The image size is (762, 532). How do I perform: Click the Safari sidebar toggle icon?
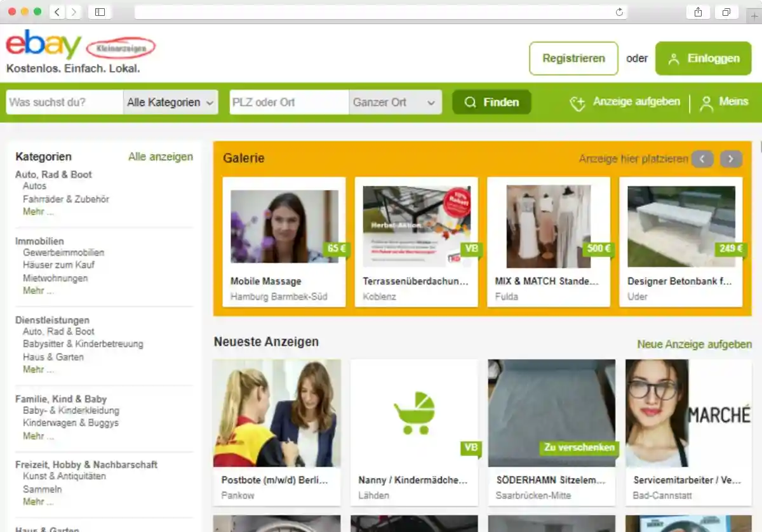click(100, 12)
